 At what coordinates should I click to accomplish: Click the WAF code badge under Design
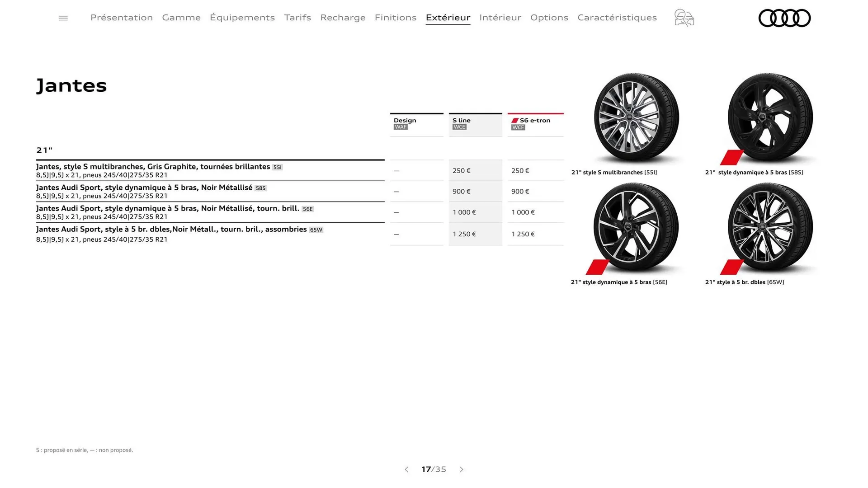pyautogui.click(x=401, y=127)
